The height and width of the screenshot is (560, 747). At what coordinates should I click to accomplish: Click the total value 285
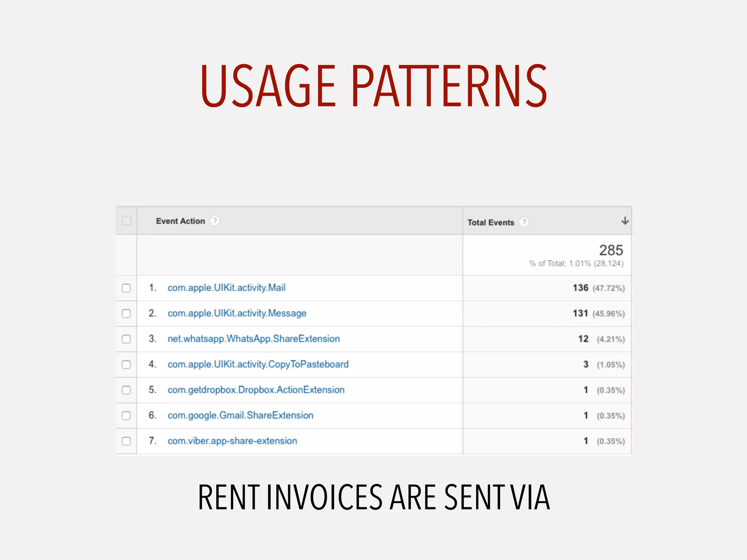pyautogui.click(x=611, y=250)
